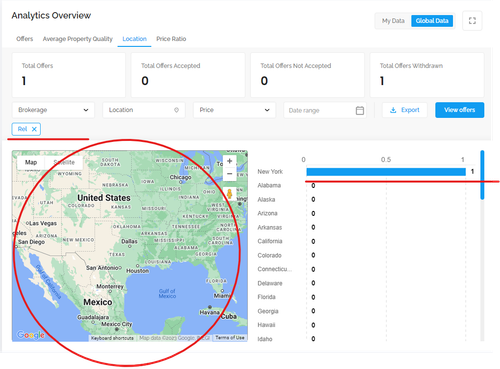Click the Hawaii row label

point(266,325)
